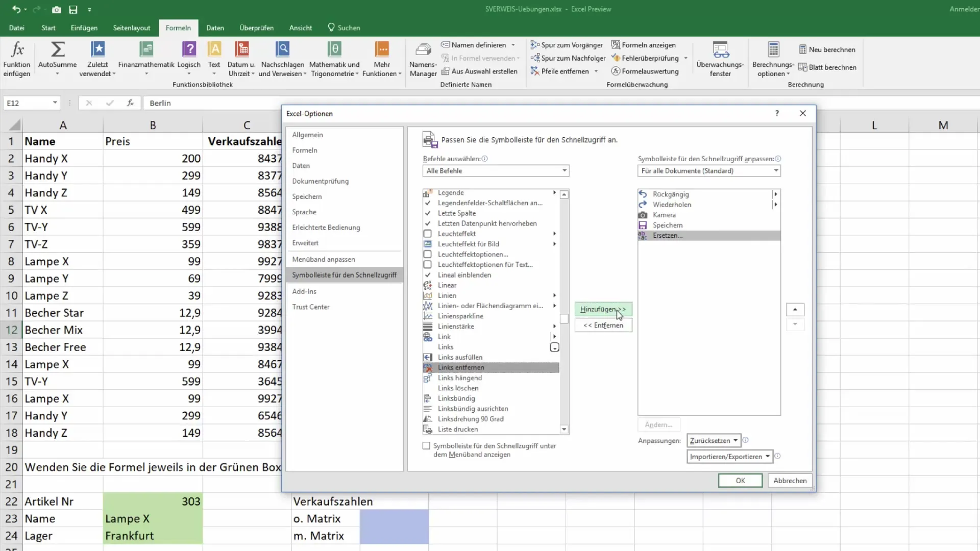Screen dimensions: 980x551
Task: Click save icon in quick access toolbar
Action: click(x=73, y=9)
